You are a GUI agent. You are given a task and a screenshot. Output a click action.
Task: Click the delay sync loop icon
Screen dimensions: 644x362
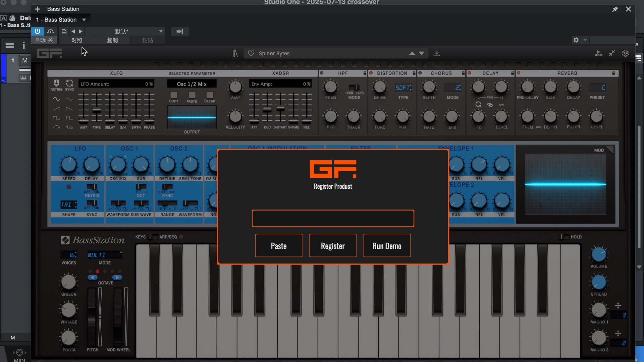coord(478,105)
